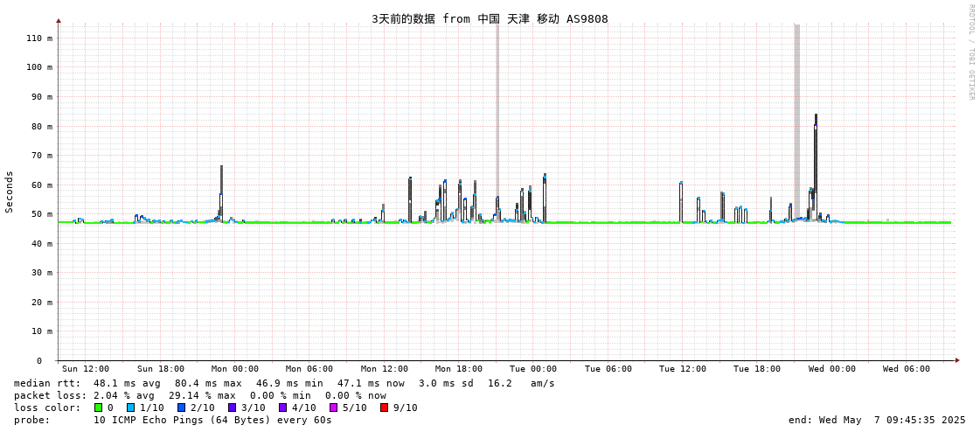Screen dimensions: 980x432
Task: Click the Tue 12:00 time label
Action: click(683, 370)
